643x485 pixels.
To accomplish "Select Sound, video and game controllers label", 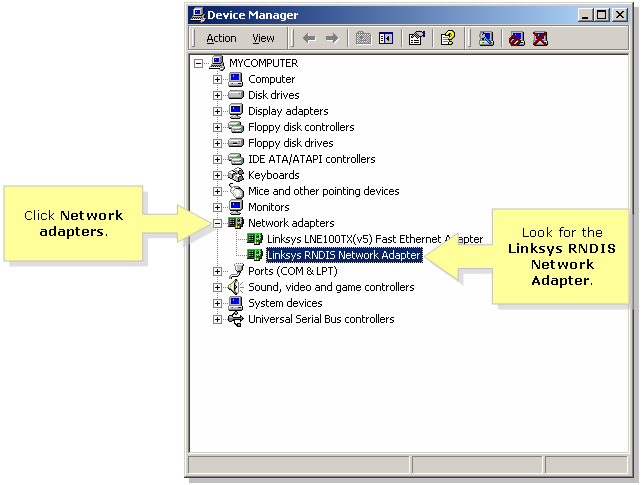I will point(331,287).
